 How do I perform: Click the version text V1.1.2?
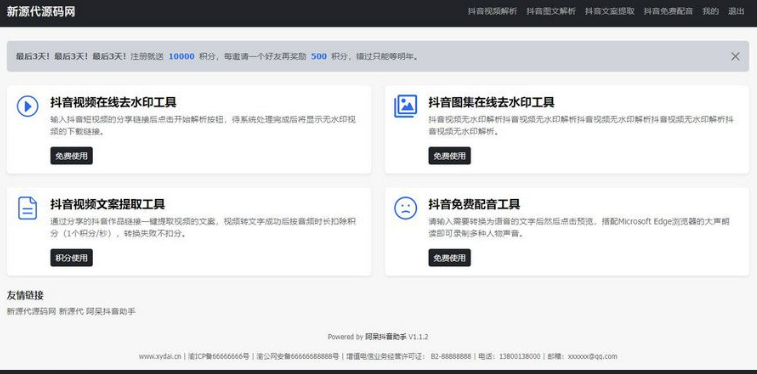click(419, 337)
